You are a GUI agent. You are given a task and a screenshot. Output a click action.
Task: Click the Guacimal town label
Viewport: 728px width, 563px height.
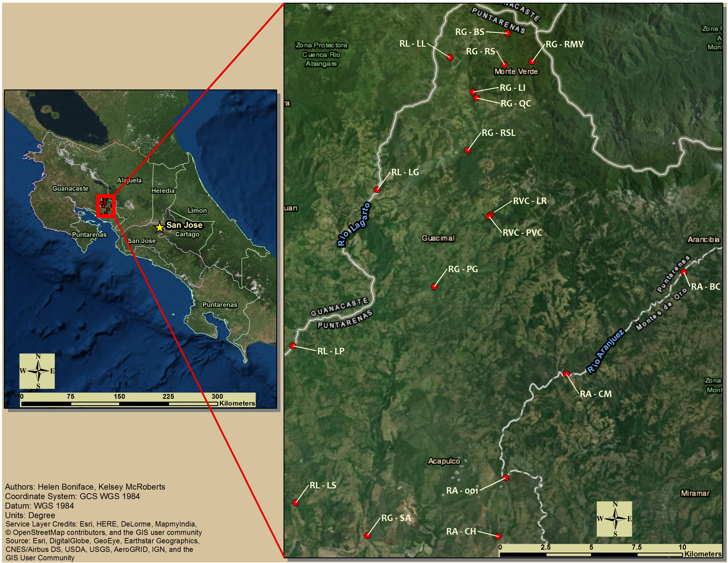tap(438, 238)
